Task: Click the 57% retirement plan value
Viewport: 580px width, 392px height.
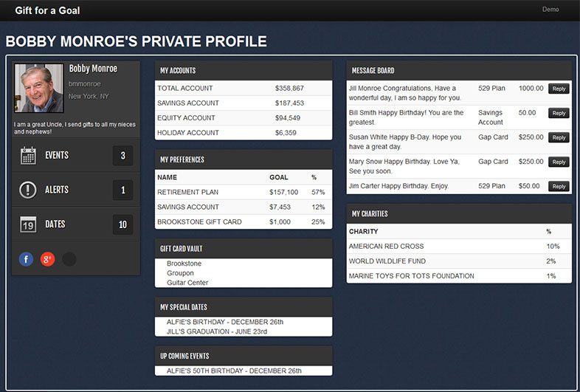Action: 318,192
